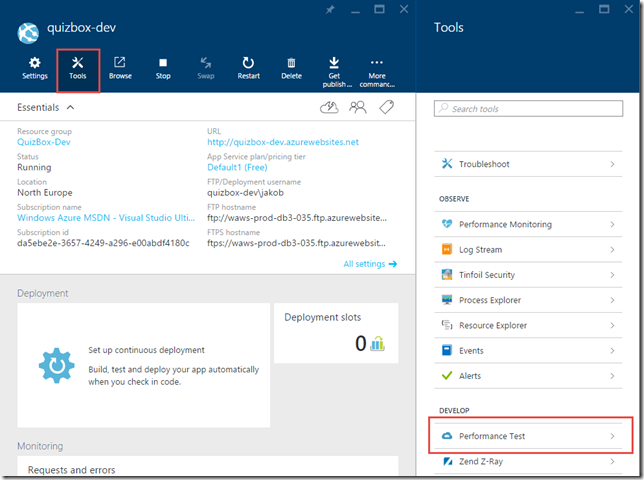644x480 pixels.
Task: Restart the web app
Action: (x=248, y=62)
